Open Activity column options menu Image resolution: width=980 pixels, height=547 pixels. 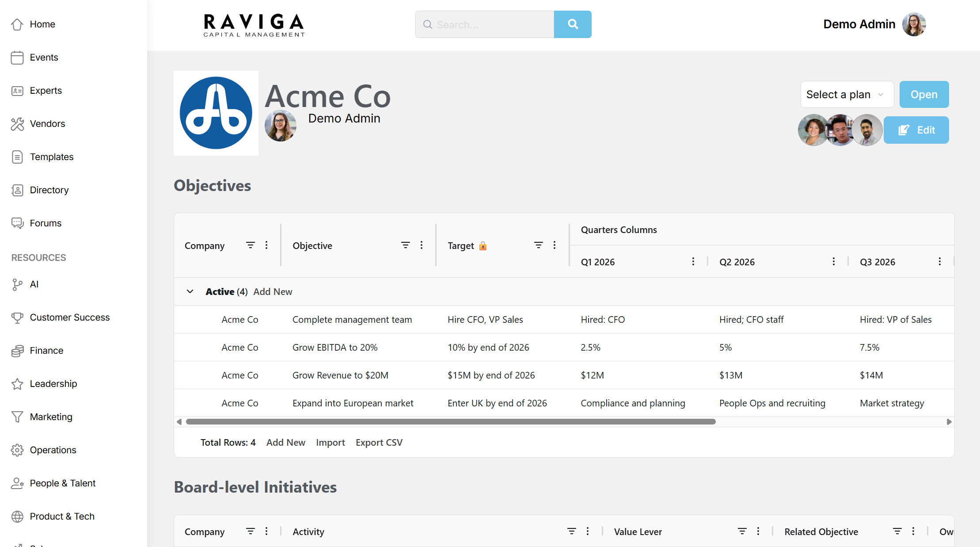(x=588, y=531)
